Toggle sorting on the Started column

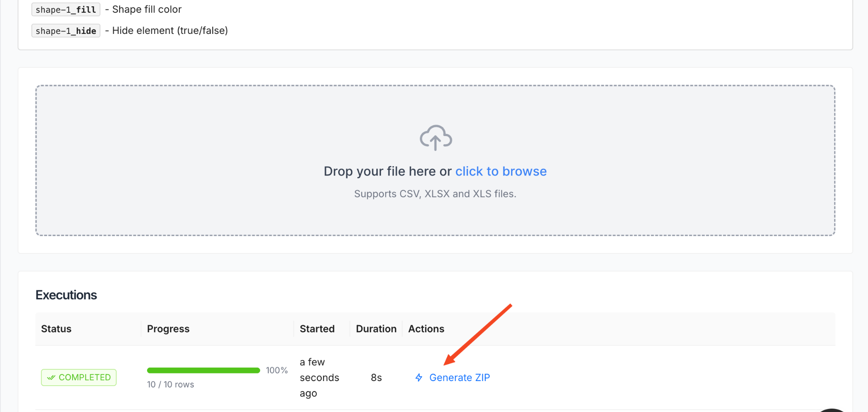(x=317, y=328)
